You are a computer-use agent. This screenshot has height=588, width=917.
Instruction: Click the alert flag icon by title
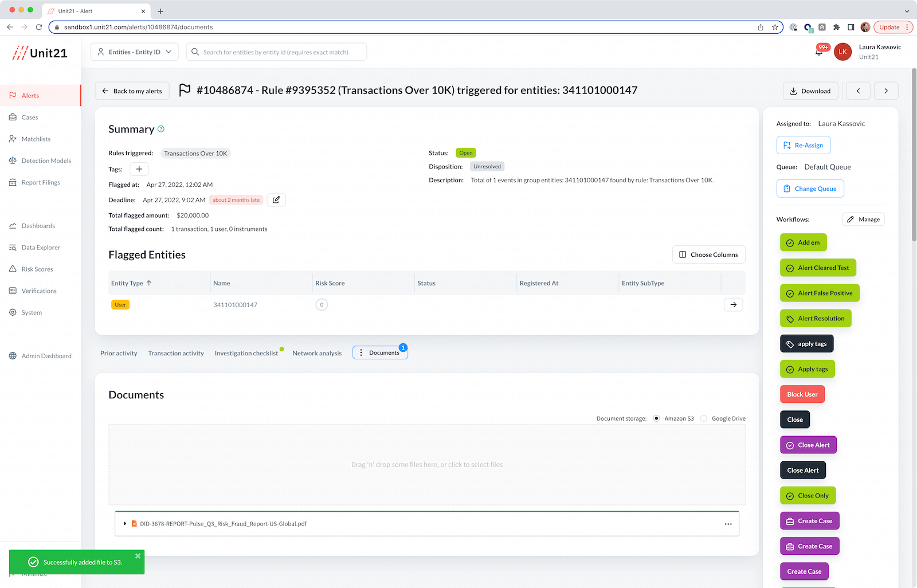click(x=185, y=90)
